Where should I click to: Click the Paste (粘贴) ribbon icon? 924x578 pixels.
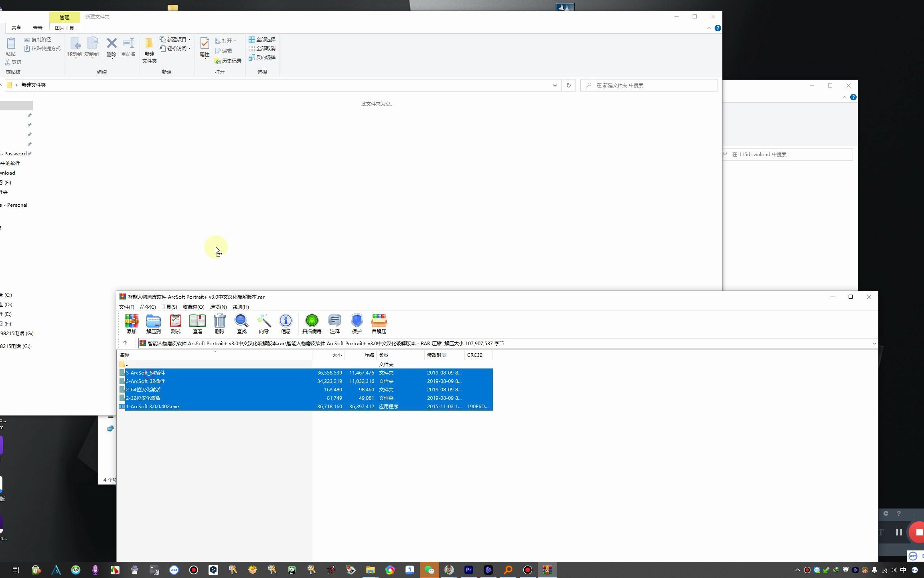point(11,47)
